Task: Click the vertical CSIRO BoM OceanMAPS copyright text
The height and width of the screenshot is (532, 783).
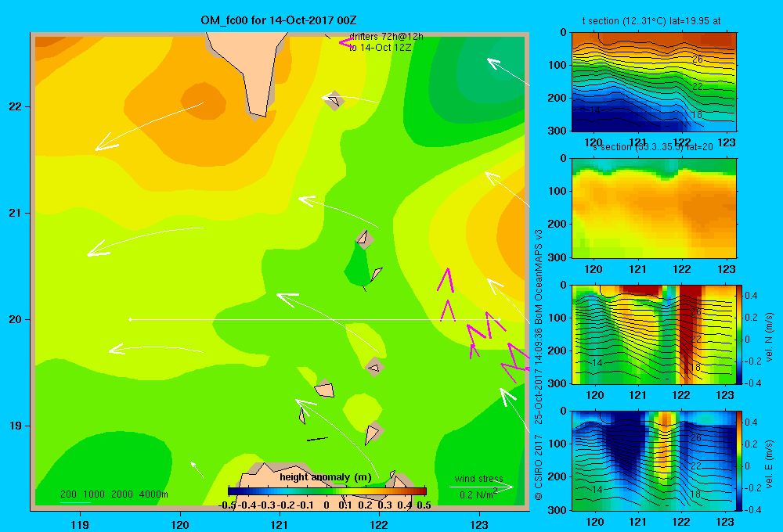Action: (x=538, y=365)
